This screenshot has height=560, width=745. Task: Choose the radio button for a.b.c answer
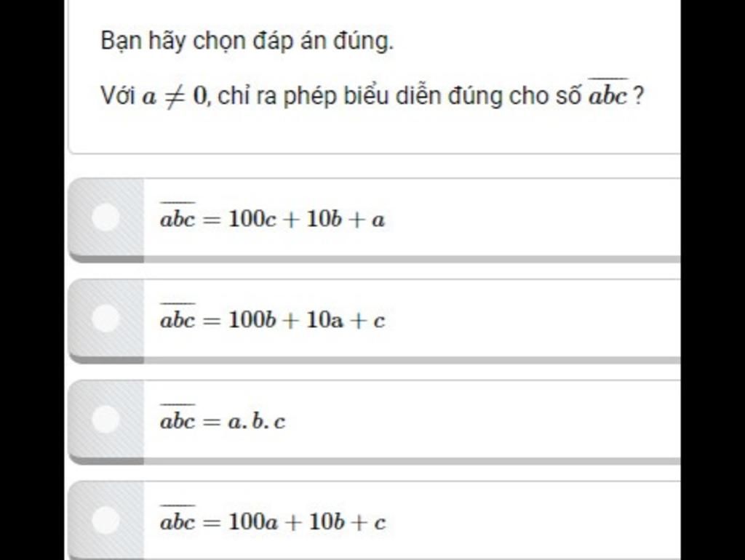coord(105,419)
